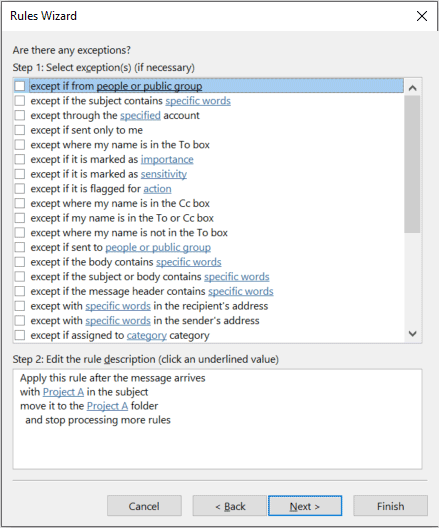439x528 pixels.
Task: Click the Next button
Action: pos(305,506)
